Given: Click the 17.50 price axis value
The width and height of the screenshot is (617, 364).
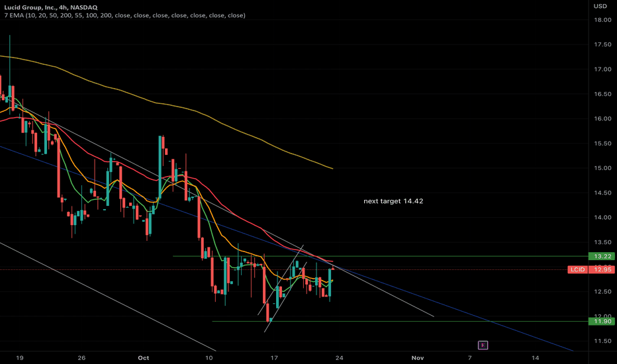Looking at the screenshot, I should pos(602,44).
